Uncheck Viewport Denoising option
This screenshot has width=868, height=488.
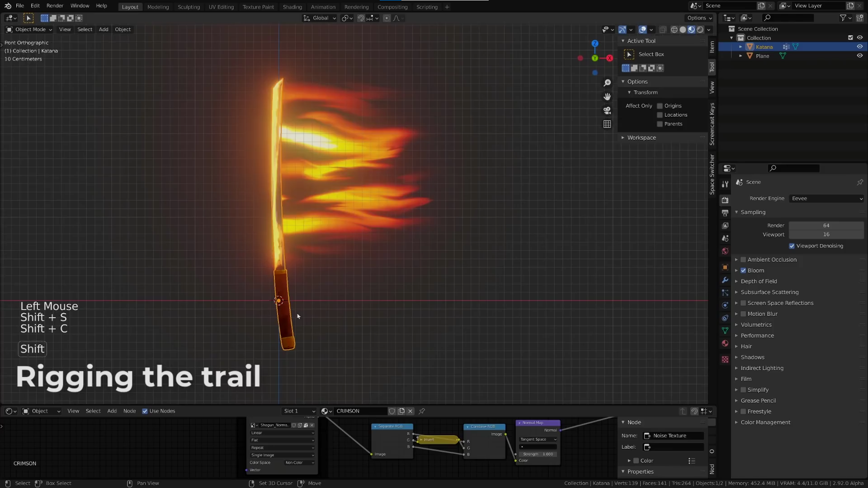click(792, 246)
